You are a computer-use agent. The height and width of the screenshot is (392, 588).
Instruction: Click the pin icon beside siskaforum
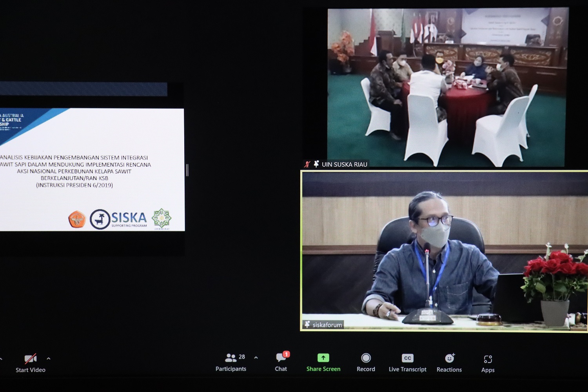pos(307,325)
